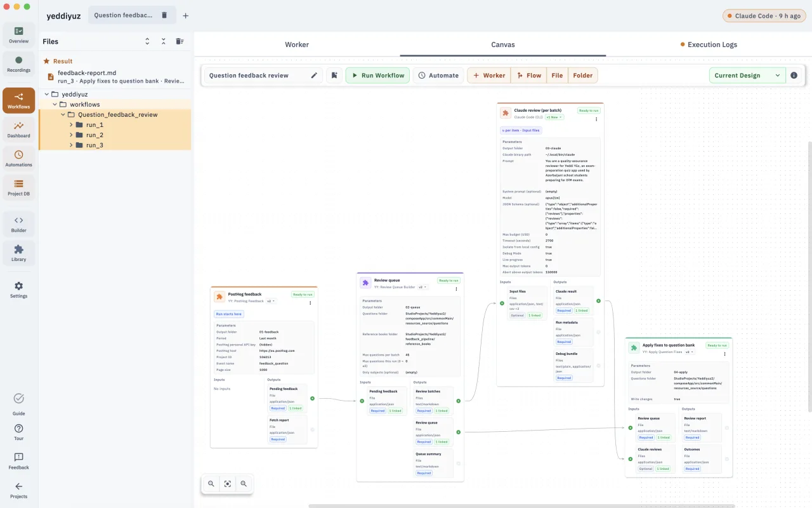Click the trash icon on the Question feedback tab
This screenshot has height=508, width=812.
tap(164, 15)
